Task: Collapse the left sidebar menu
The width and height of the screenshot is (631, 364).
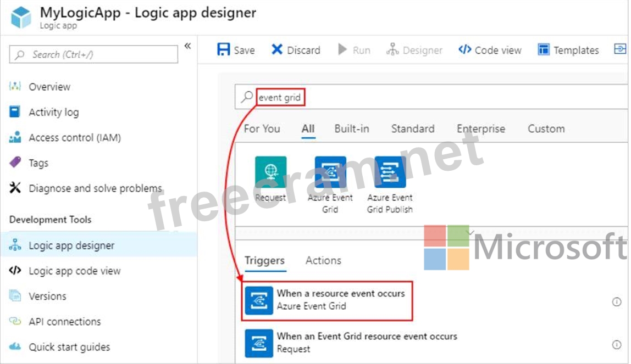Action: coord(187,46)
